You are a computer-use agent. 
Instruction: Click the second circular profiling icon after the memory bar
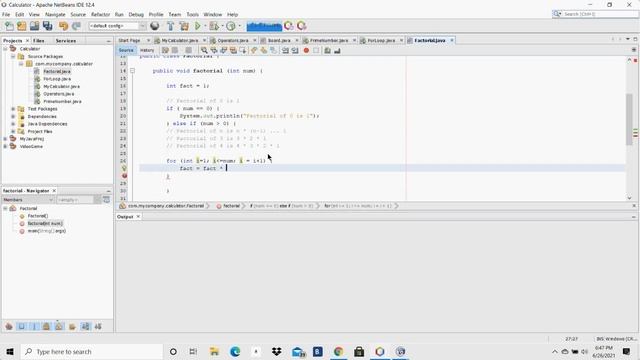tap(302, 26)
